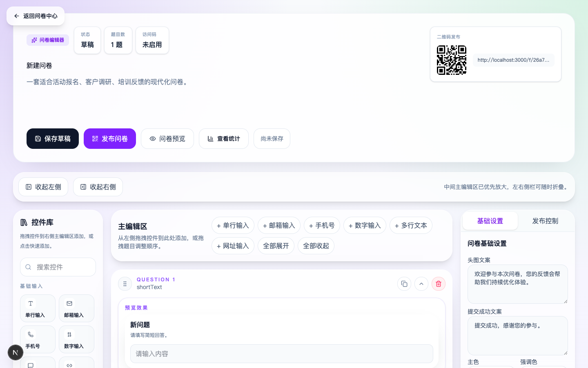Switch to the 发布控制 tab

pos(545,221)
